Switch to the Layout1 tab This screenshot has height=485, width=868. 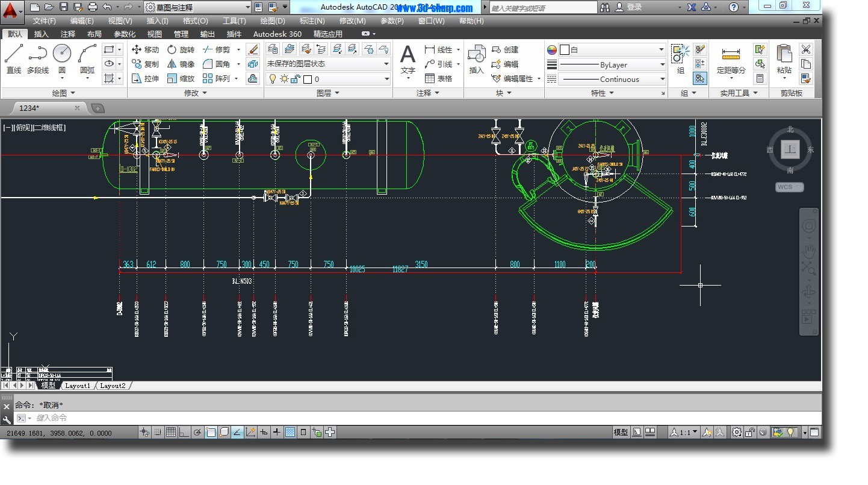coord(78,386)
